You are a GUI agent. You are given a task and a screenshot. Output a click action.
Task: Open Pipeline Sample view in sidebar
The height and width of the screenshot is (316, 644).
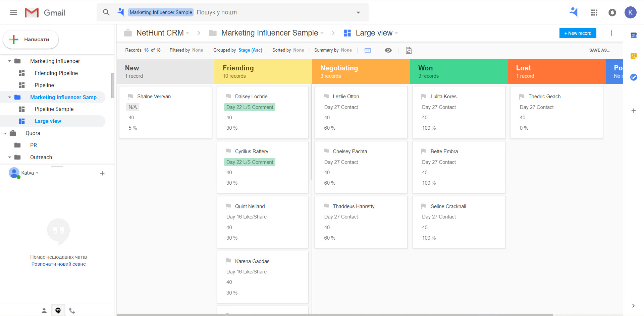[54, 109]
